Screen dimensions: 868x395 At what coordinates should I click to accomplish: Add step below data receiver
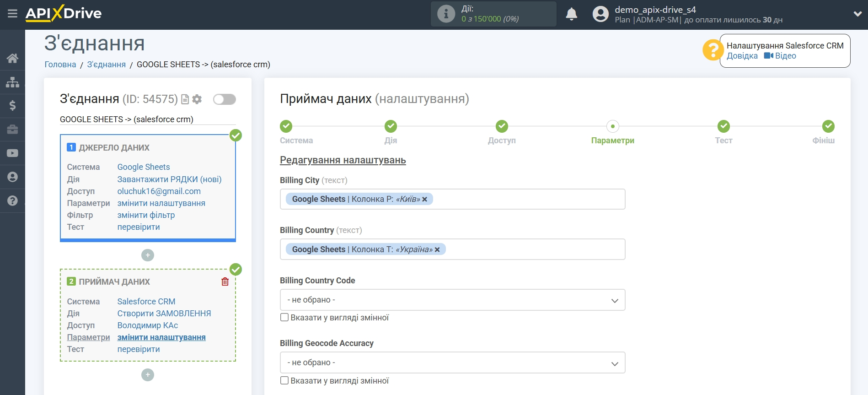[148, 375]
